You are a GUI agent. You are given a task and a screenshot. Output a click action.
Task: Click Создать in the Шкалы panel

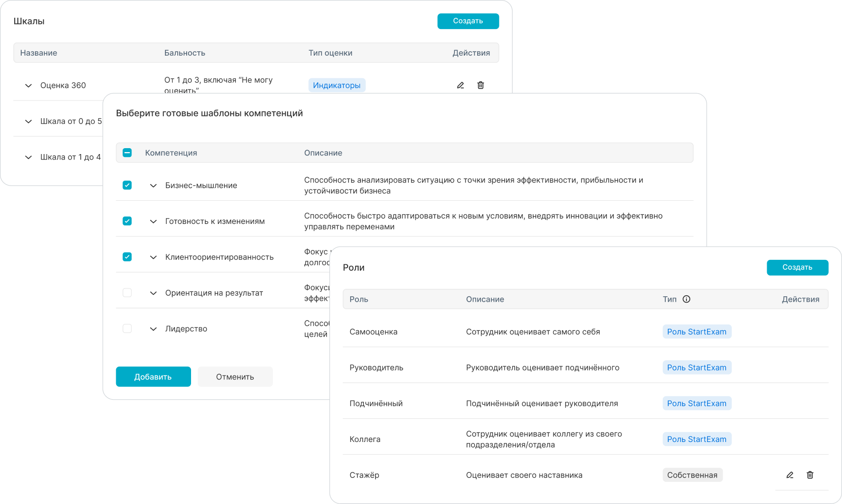coord(468,21)
